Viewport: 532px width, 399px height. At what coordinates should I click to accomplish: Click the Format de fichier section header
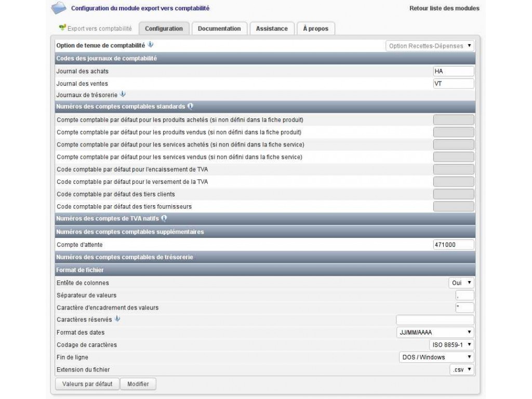(x=265, y=270)
